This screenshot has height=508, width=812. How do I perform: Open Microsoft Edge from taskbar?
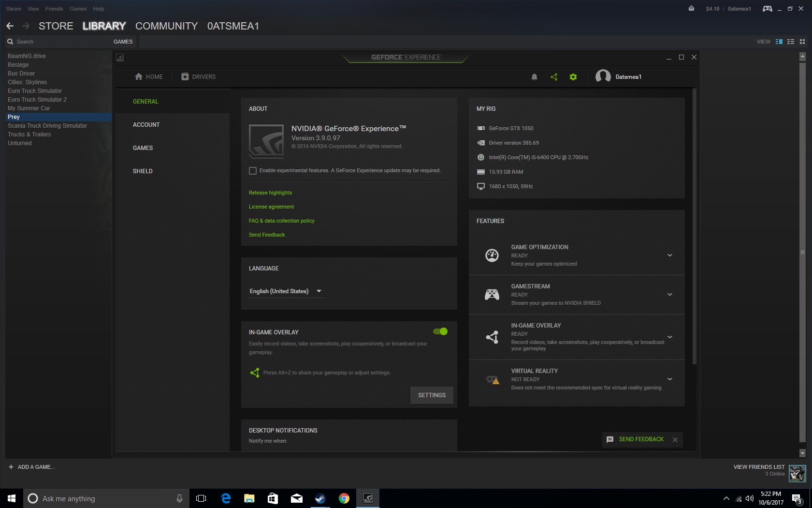click(226, 498)
